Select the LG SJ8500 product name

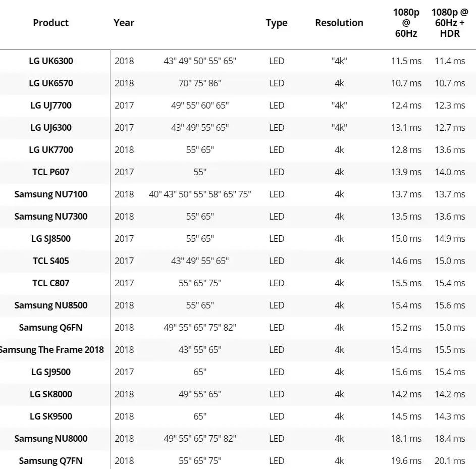50,239
